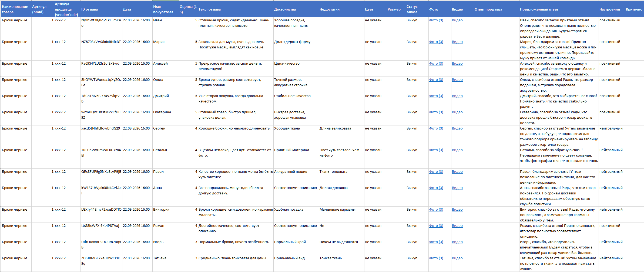Select the cell 'Ничем не выделяются'

pos(341,247)
